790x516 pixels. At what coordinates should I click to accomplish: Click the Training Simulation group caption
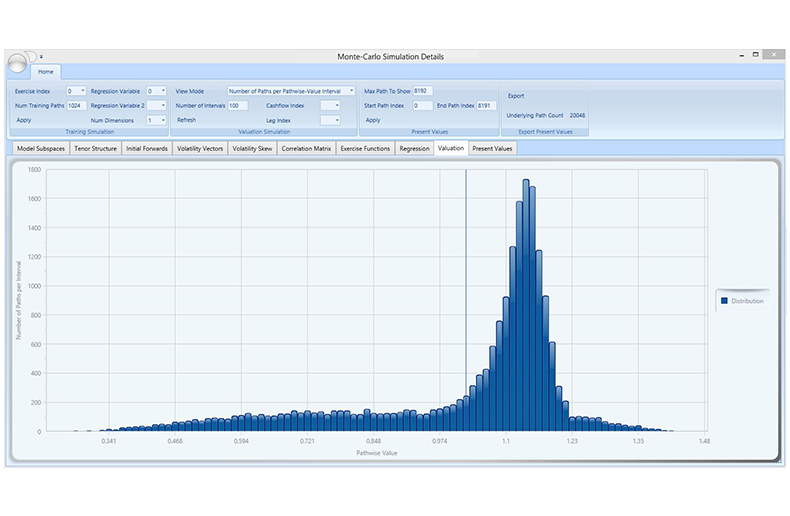tap(90, 132)
